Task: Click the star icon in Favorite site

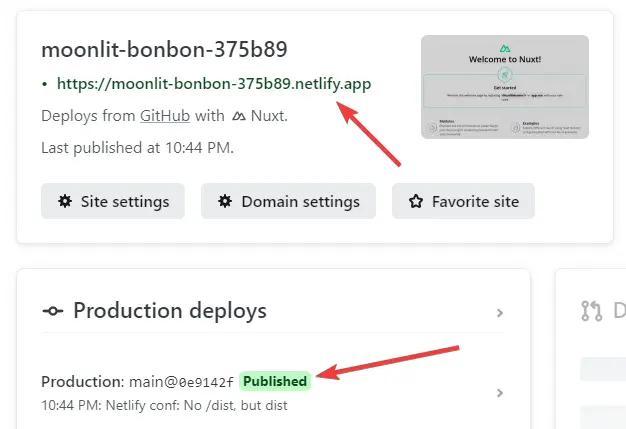Action: pos(416,201)
